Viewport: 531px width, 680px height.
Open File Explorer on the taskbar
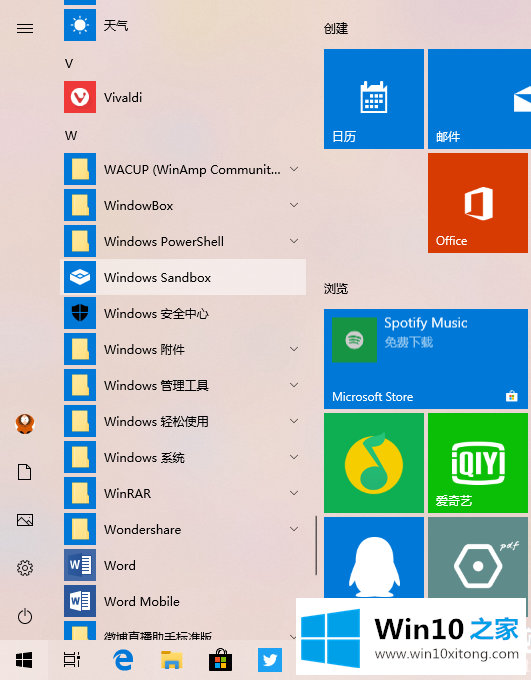171,660
